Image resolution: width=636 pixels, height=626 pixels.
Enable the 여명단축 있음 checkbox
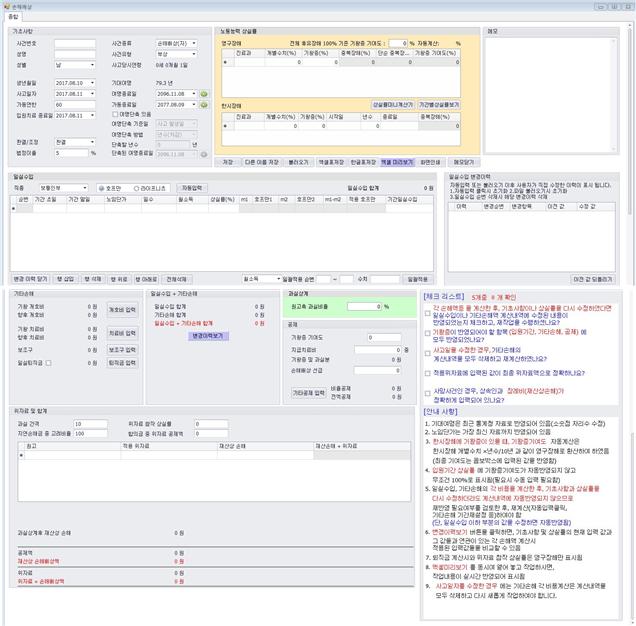pyautogui.click(x=116, y=113)
